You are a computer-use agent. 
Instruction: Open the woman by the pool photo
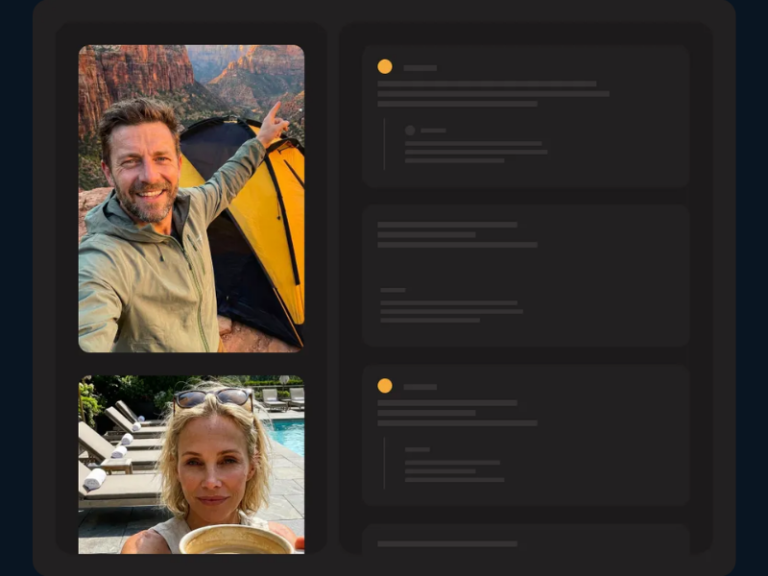pyautogui.click(x=192, y=464)
